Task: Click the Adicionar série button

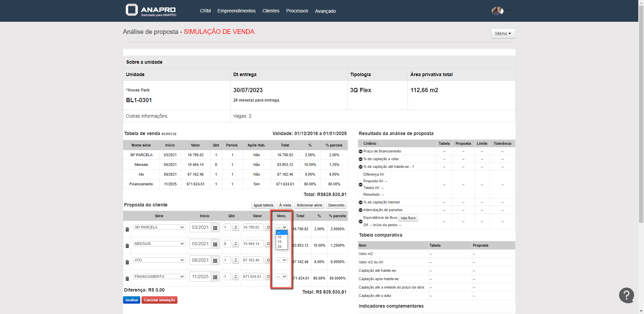Action: point(309,205)
